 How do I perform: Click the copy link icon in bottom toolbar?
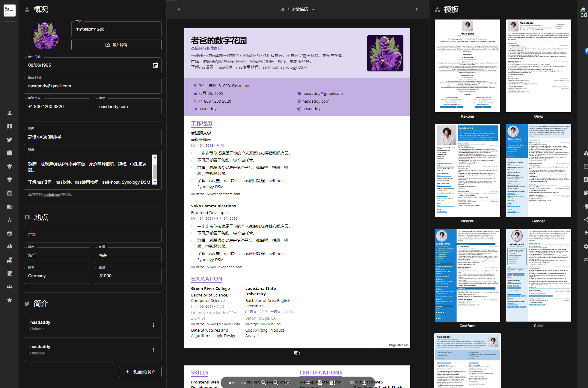(x=352, y=383)
